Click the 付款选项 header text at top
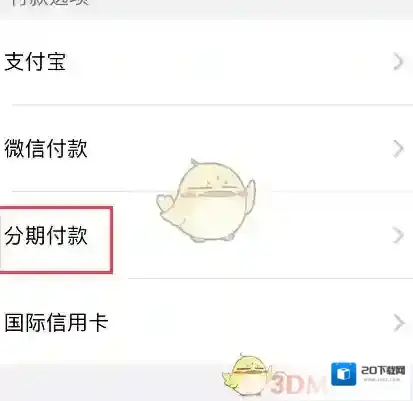Viewport: 413px width, 401px height. (x=50, y=3)
